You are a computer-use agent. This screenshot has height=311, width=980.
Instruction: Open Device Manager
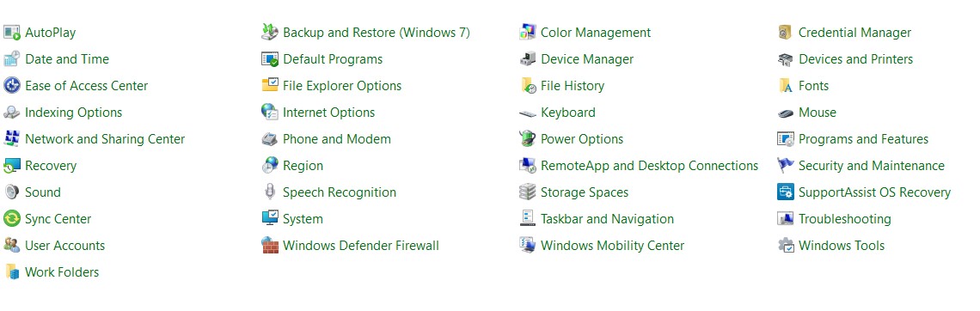pos(587,59)
